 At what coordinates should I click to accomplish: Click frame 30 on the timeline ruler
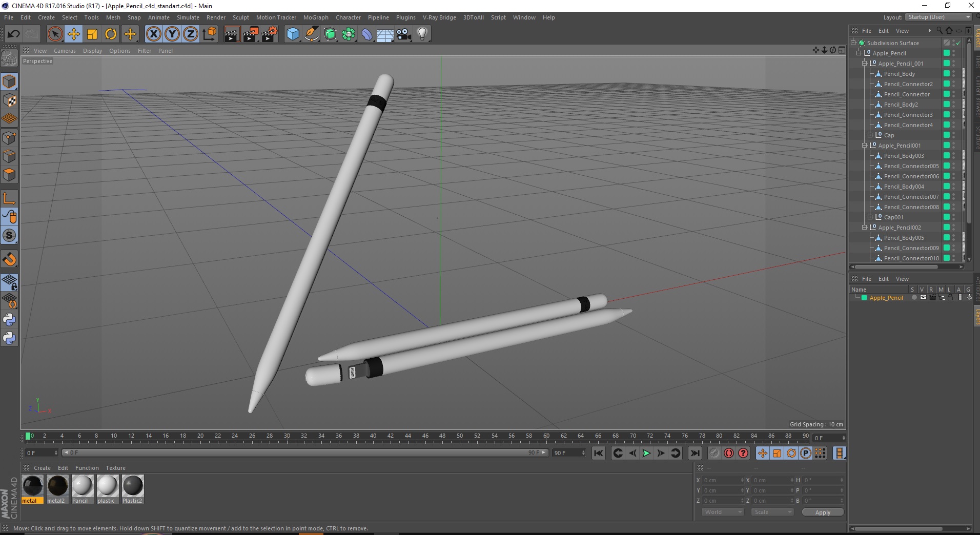[287, 437]
